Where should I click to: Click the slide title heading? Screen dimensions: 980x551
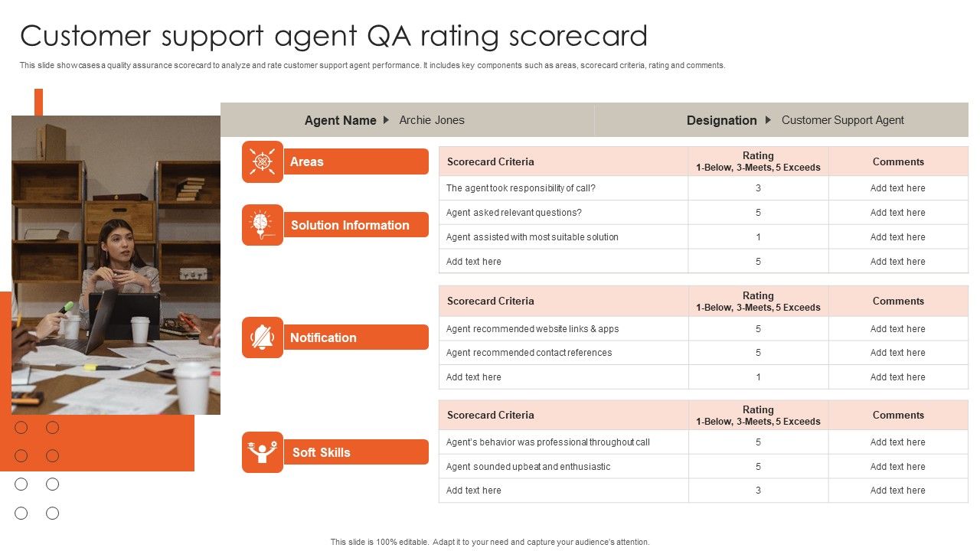tap(334, 36)
